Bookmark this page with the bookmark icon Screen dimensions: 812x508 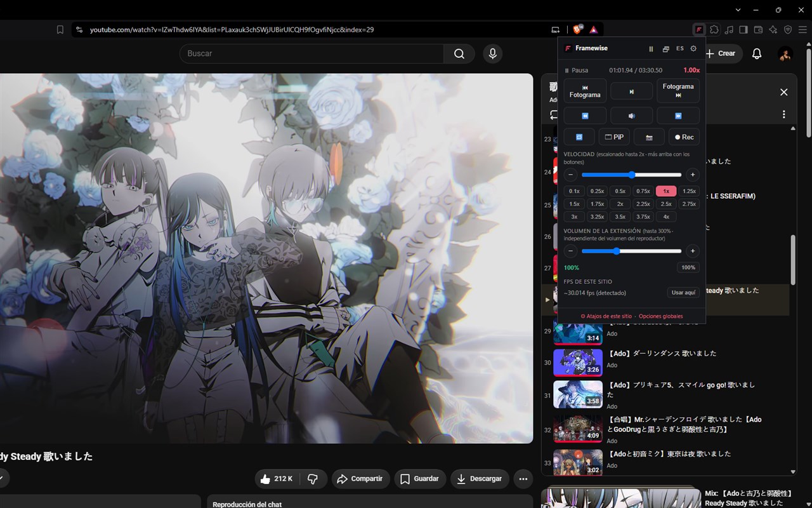[60, 29]
